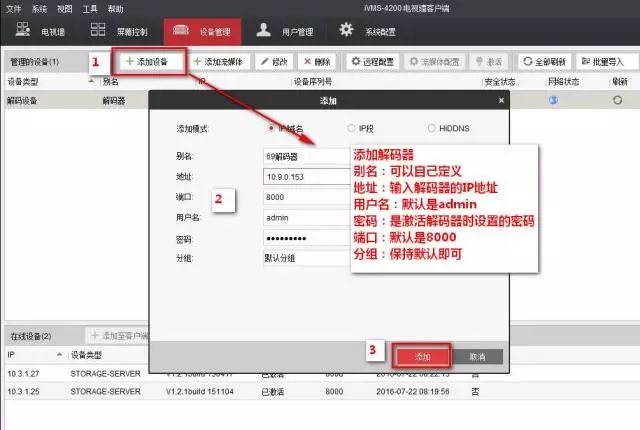Open the 用户管理 (user management) module

[283, 31]
